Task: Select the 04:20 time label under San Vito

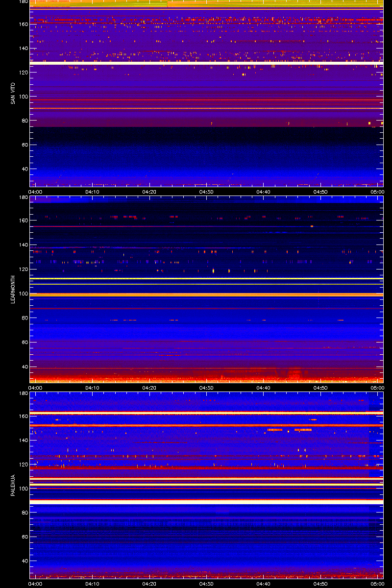Action: 150,192
